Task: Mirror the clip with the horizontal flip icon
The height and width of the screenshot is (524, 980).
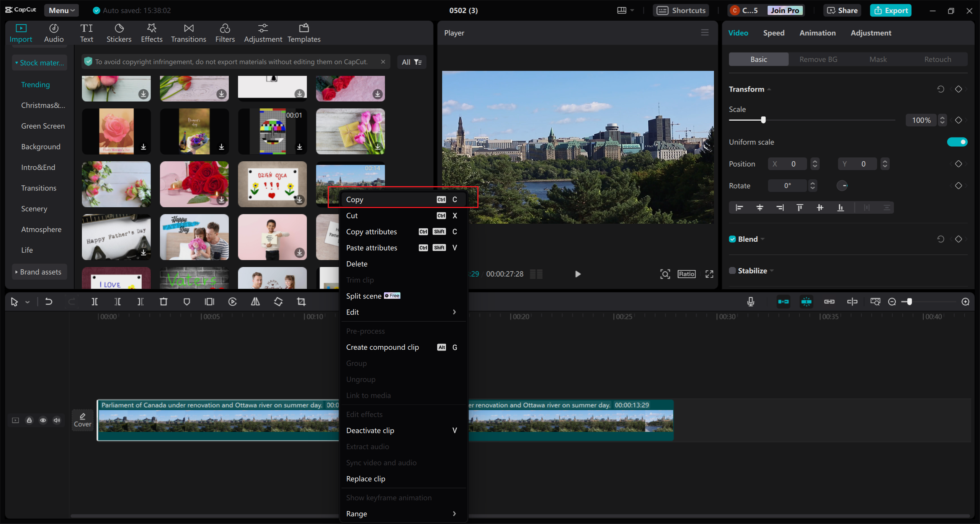Action: coord(255,301)
